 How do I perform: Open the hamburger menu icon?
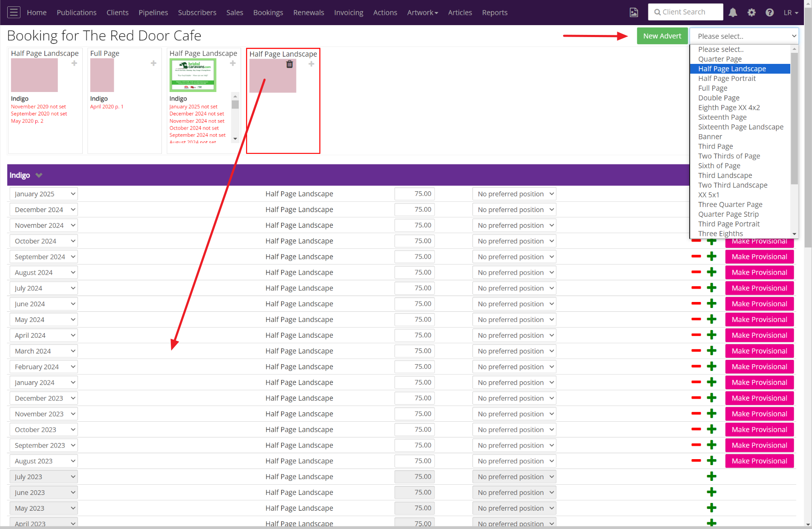coord(14,12)
